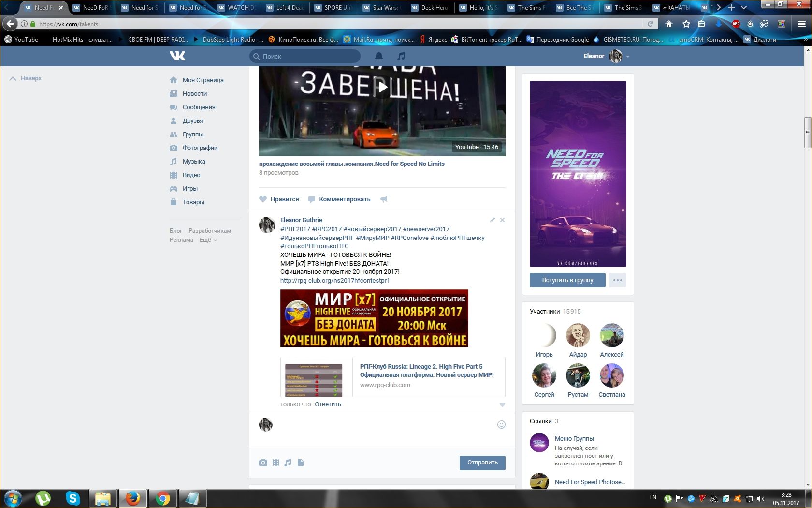The height and width of the screenshot is (508, 812).
Task: Open the Переводчик Google bookmark
Action: (558, 40)
